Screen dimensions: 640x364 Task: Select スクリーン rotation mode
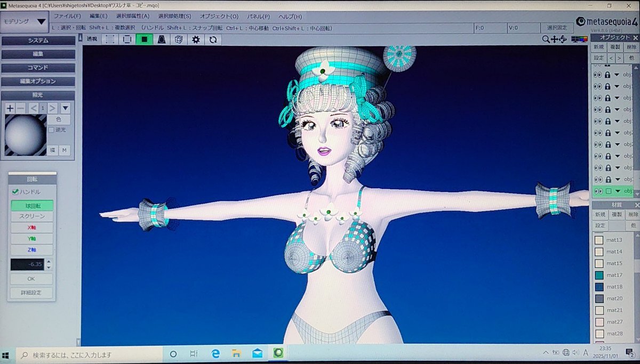coord(32,216)
